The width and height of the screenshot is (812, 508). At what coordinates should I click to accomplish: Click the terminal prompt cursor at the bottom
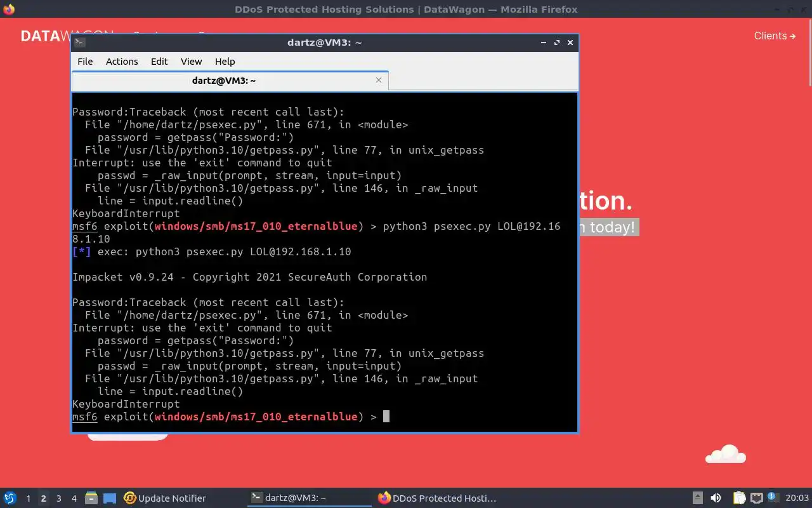(386, 417)
